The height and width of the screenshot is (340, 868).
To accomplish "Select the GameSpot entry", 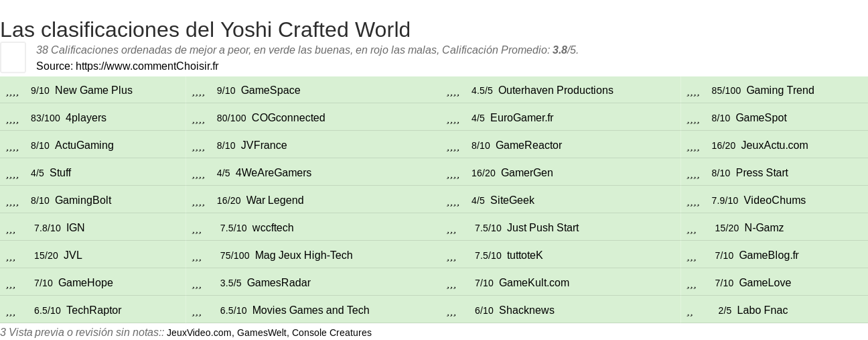I will [x=761, y=117].
